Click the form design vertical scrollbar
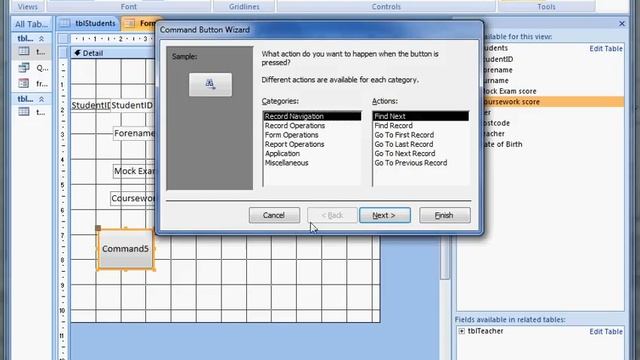 pos(445,259)
